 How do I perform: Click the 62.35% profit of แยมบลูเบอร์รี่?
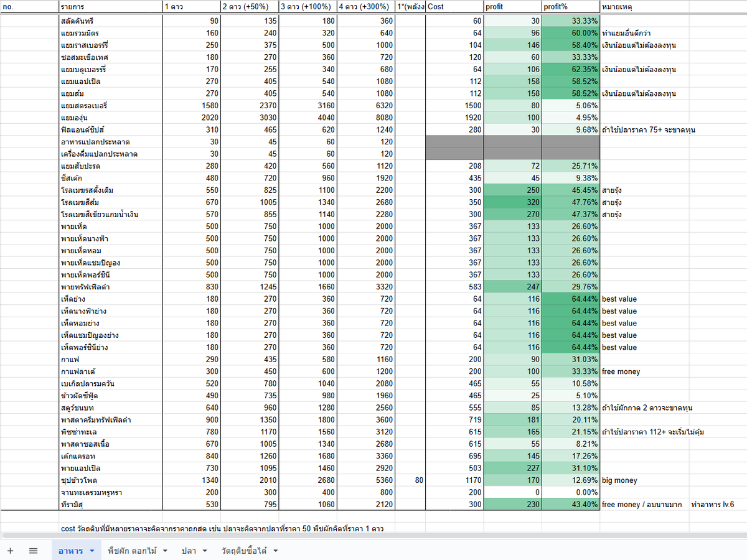pyautogui.click(x=571, y=69)
